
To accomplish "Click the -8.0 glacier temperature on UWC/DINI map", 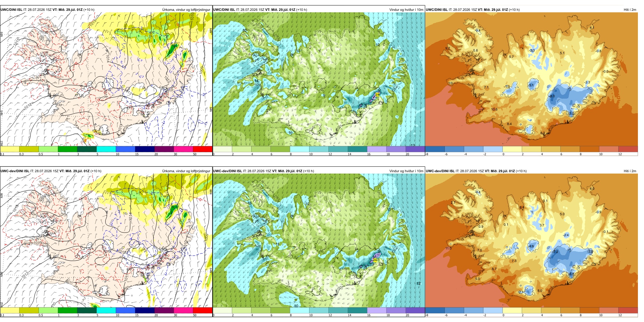I will click(552, 96).
